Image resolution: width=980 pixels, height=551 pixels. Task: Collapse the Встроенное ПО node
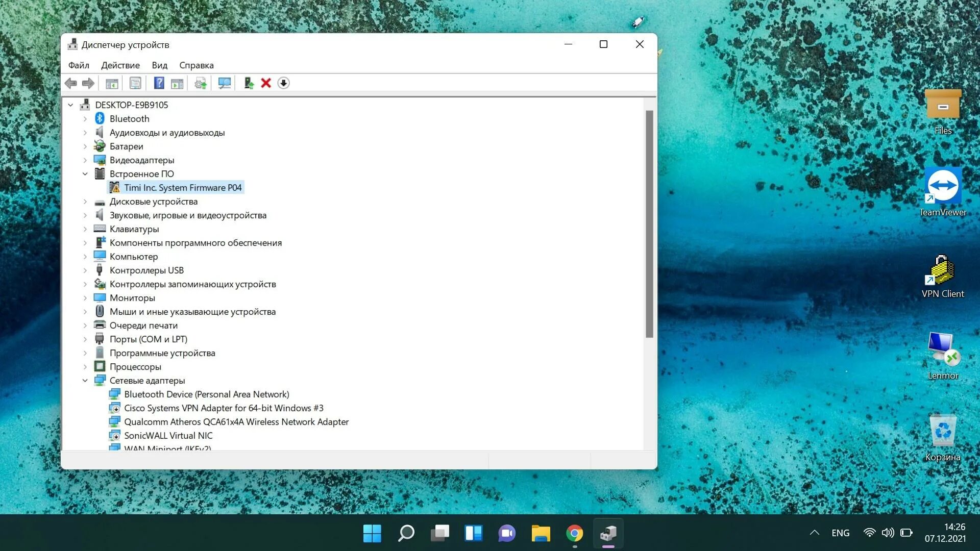[85, 174]
